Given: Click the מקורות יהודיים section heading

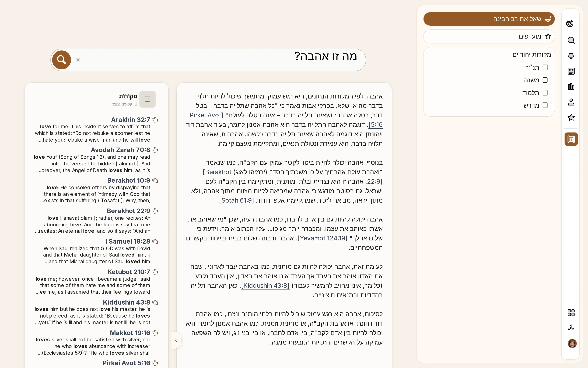Looking at the screenshot, I should [532, 55].
